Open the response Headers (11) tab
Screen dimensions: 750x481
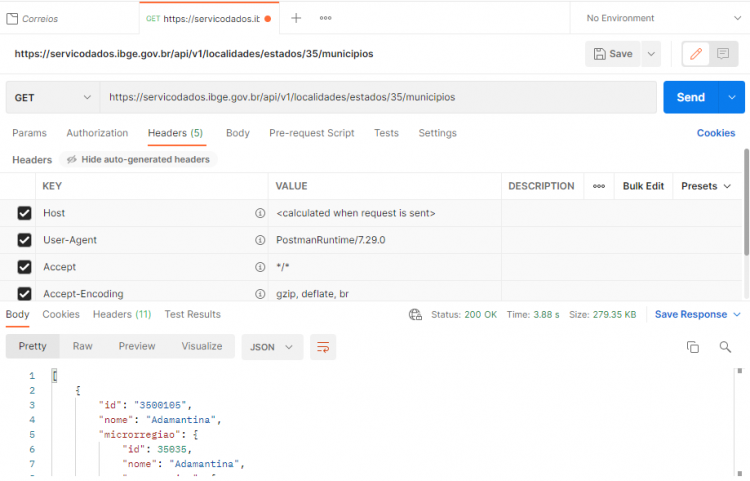[122, 315]
